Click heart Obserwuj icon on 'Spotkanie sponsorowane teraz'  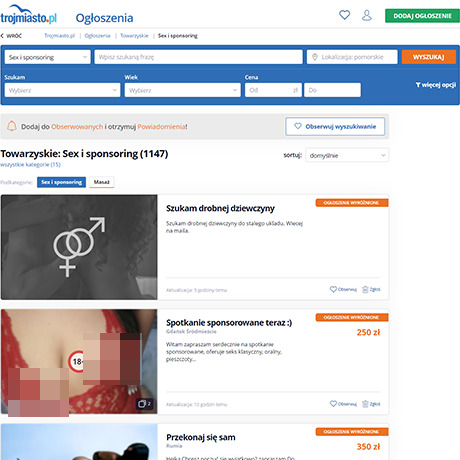(x=333, y=404)
